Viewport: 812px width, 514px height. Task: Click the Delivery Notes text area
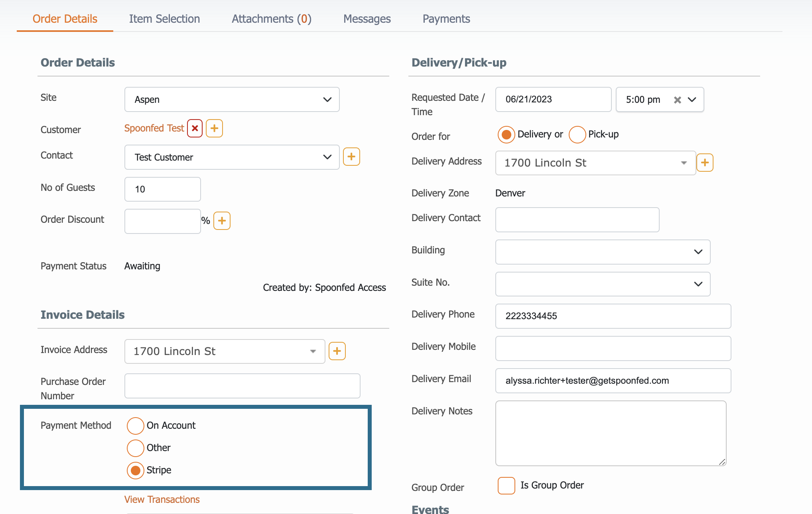[611, 433]
